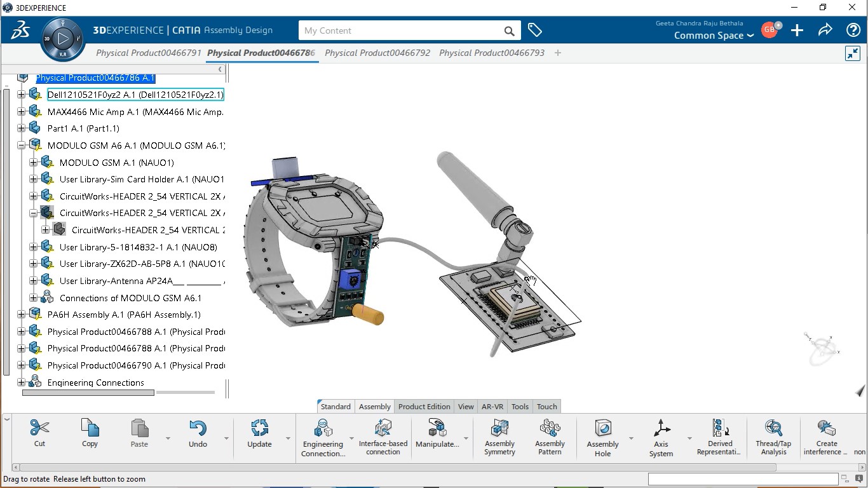This screenshot has height=488, width=868.
Task: Open the Paste options dropdown arrow
Action: pyautogui.click(x=168, y=438)
